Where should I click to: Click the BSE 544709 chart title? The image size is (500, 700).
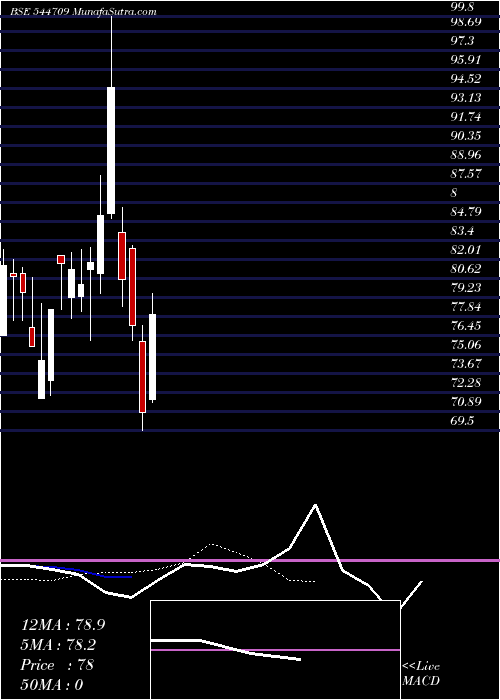coord(84,12)
